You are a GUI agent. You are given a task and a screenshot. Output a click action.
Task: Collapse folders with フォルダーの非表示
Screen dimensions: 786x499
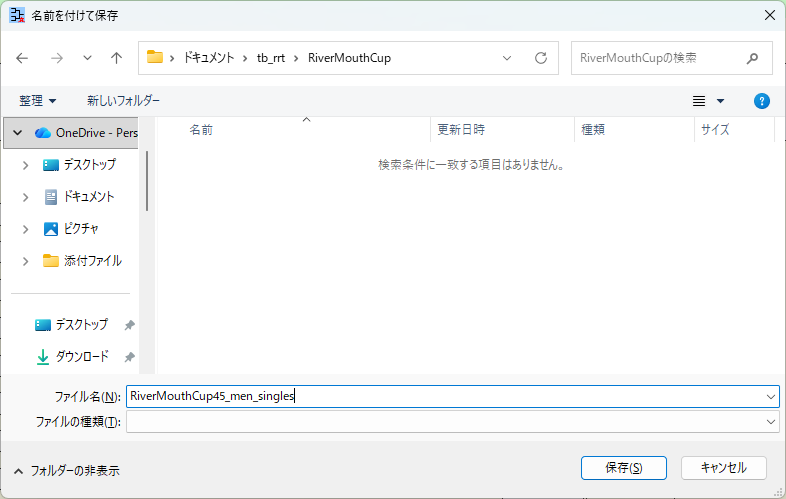(66, 471)
